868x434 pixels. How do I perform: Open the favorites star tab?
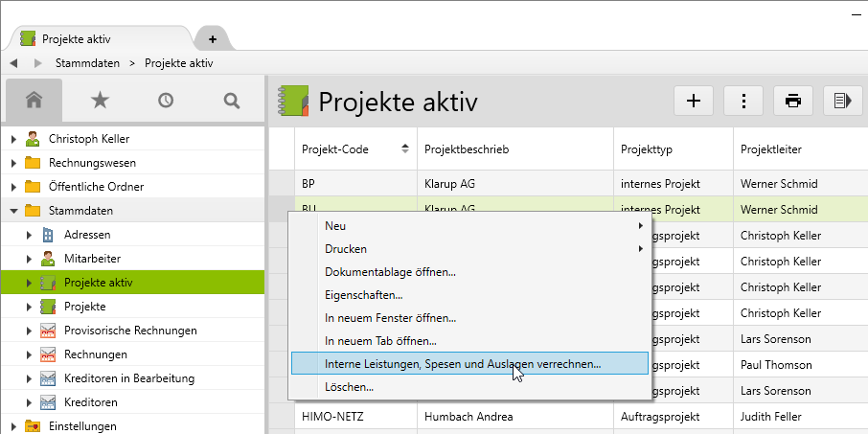coord(100,100)
